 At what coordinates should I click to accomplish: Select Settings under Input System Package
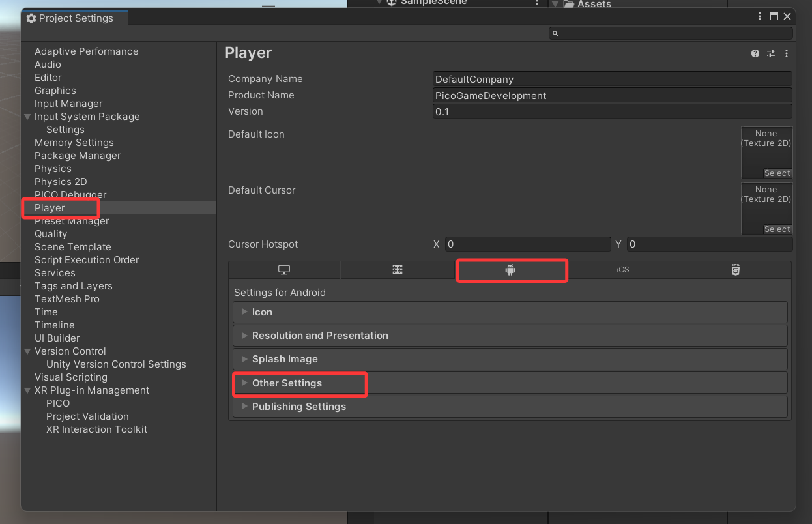click(65, 130)
